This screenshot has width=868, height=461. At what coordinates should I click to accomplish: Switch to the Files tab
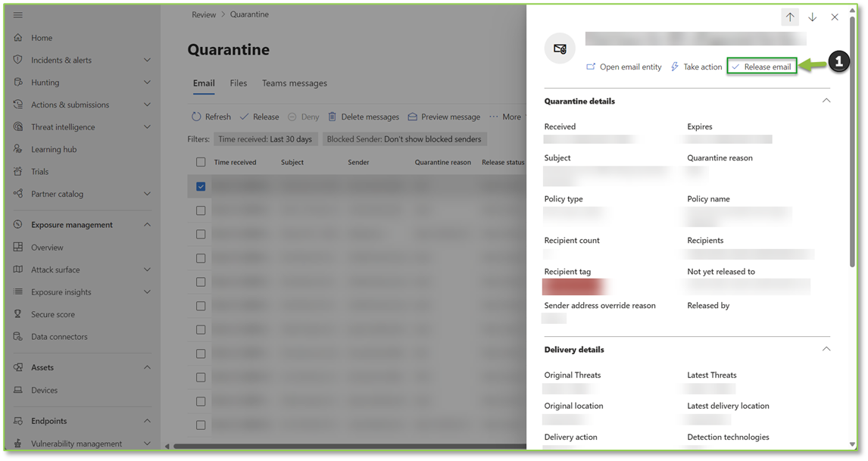tap(238, 83)
